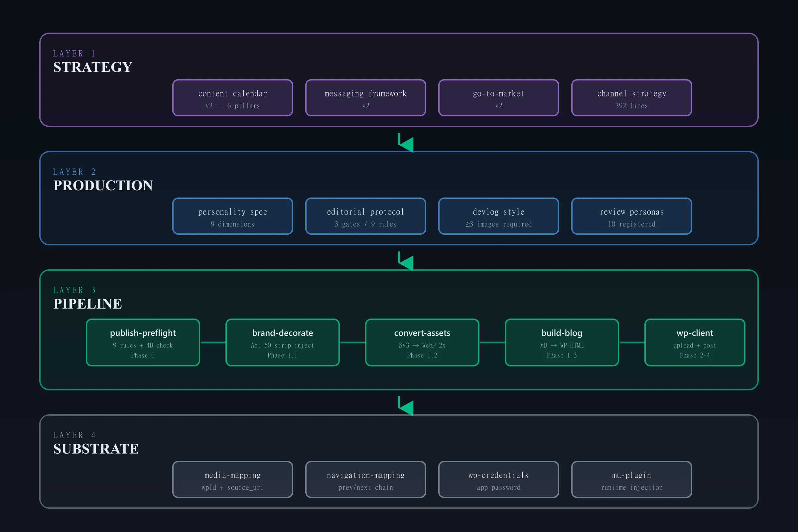Select the messaging framework box
The height and width of the screenshot is (532, 798).
coord(366,98)
